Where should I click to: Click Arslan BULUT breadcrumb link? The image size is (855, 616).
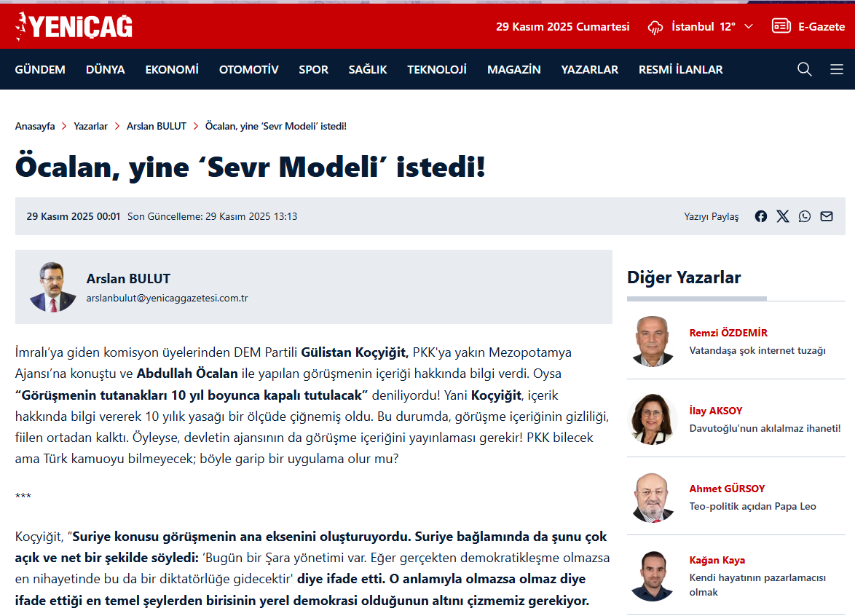pos(157,126)
